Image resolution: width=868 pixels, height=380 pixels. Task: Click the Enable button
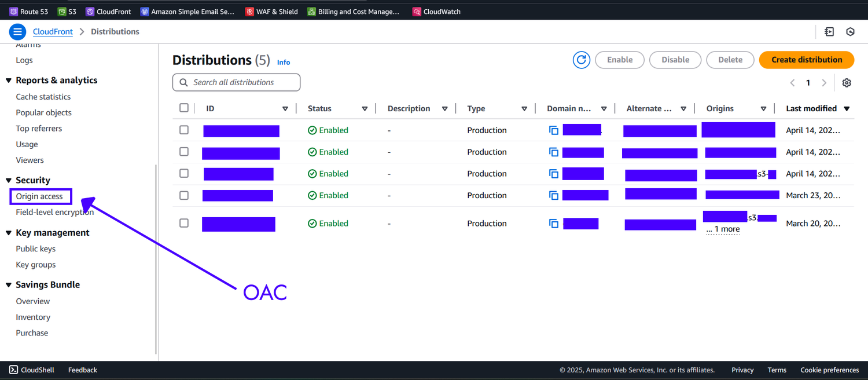[620, 60]
